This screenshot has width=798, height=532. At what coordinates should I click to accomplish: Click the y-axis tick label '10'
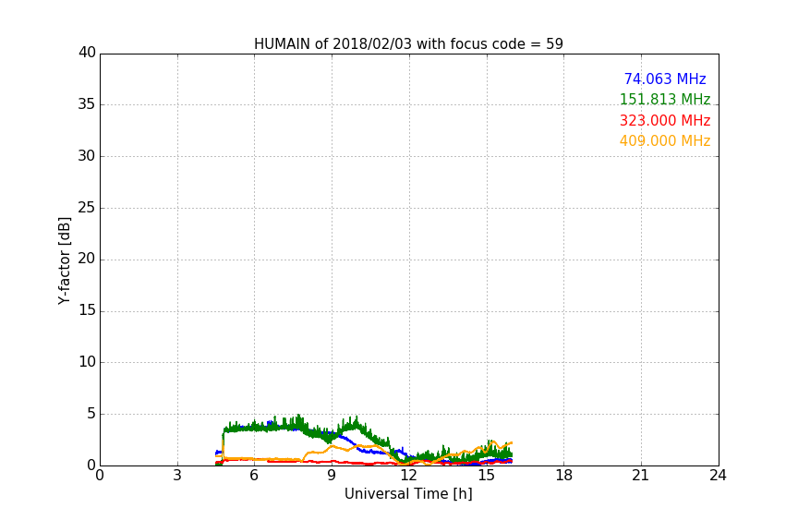tap(87, 362)
